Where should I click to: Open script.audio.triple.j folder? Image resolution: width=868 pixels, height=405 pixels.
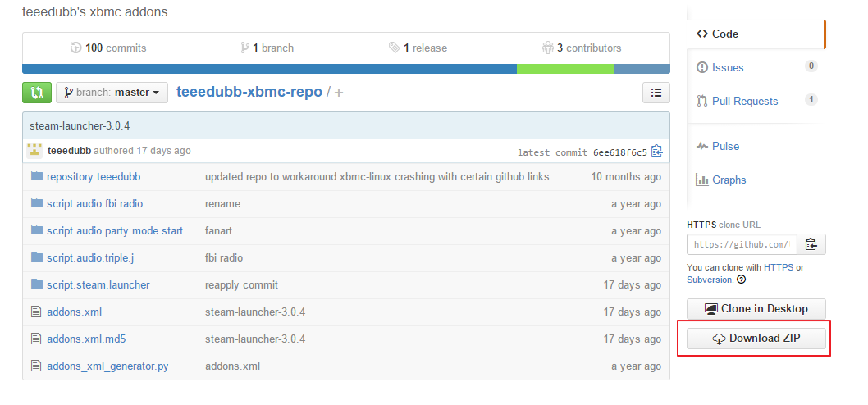pos(90,257)
